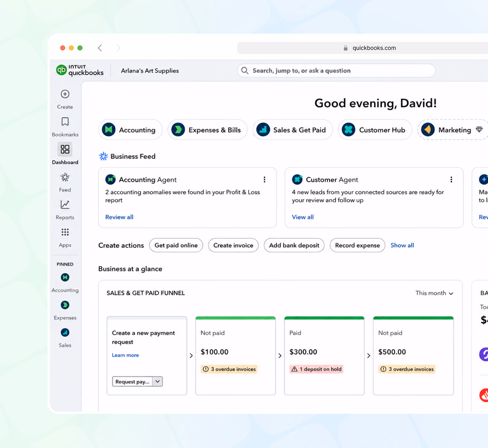Click the quickbooks.com address bar

[363, 48]
